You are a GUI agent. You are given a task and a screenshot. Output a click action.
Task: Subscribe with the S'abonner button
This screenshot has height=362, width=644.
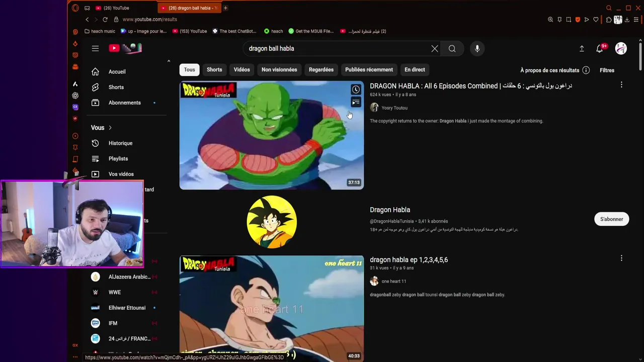coord(611,219)
